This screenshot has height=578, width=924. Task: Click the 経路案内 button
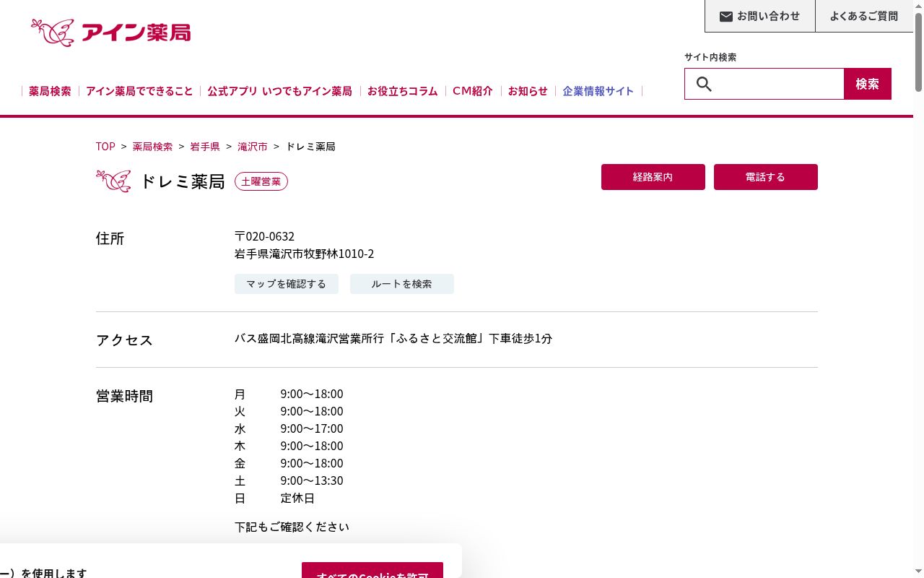coord(653,177)
